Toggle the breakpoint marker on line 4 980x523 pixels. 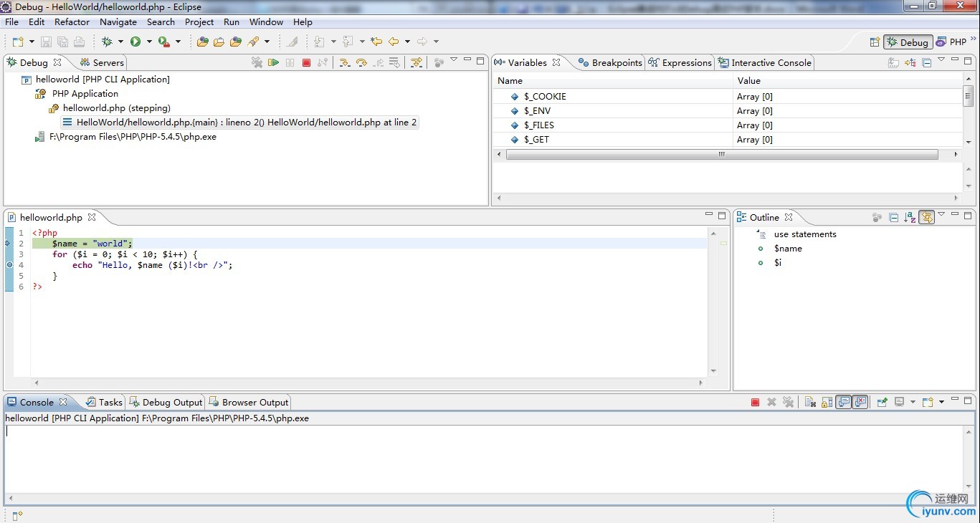coord(9,265)
